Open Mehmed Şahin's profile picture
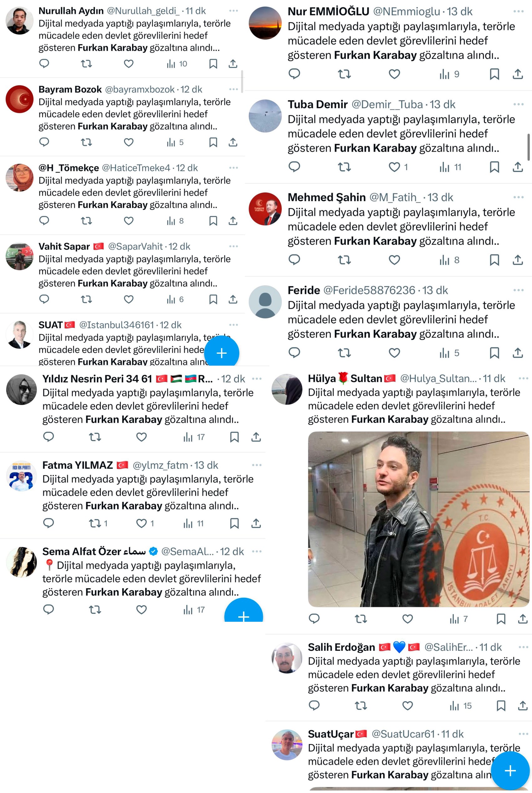Image resolution: width=532 pixels, height=793 pixels. pos(265,209)
